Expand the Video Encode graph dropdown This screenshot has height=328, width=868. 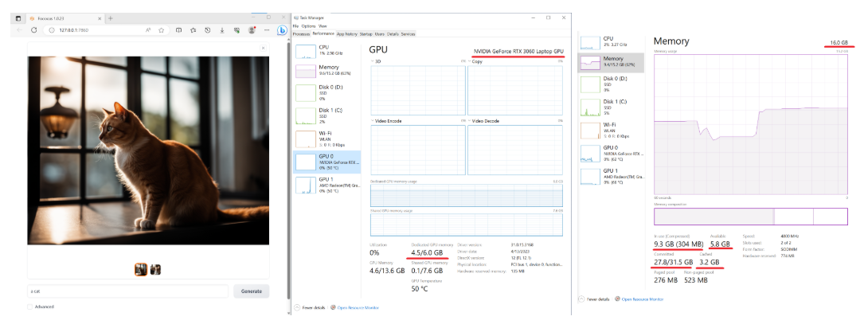click(372, 121)
